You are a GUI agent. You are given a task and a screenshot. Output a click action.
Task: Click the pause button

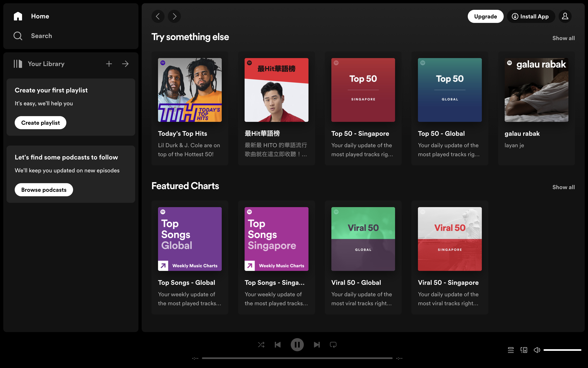297,345
